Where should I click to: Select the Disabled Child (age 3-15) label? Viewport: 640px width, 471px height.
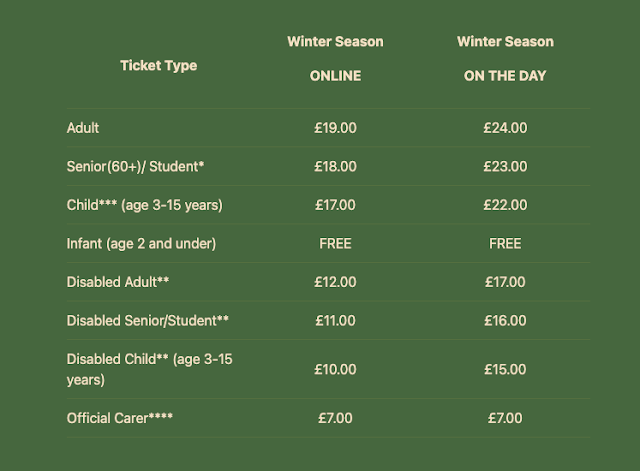(x=149, y=369)
